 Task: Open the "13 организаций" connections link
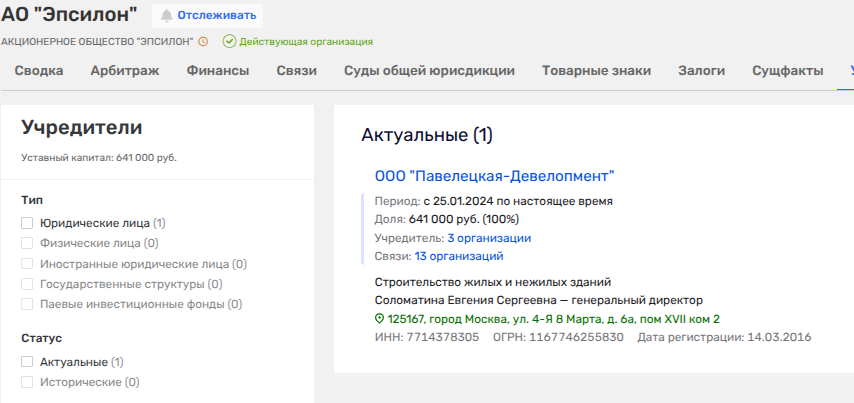pos(473,256)
